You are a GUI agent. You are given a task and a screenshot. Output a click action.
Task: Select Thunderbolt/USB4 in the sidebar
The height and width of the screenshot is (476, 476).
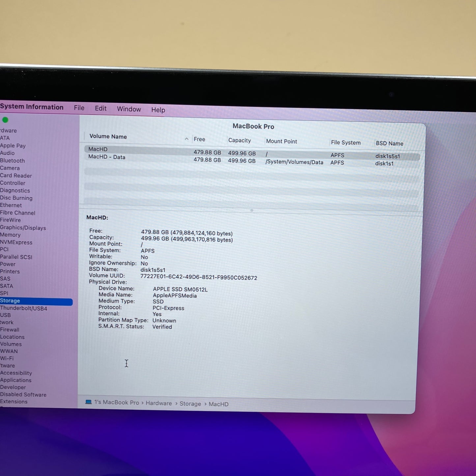point(23,308)
